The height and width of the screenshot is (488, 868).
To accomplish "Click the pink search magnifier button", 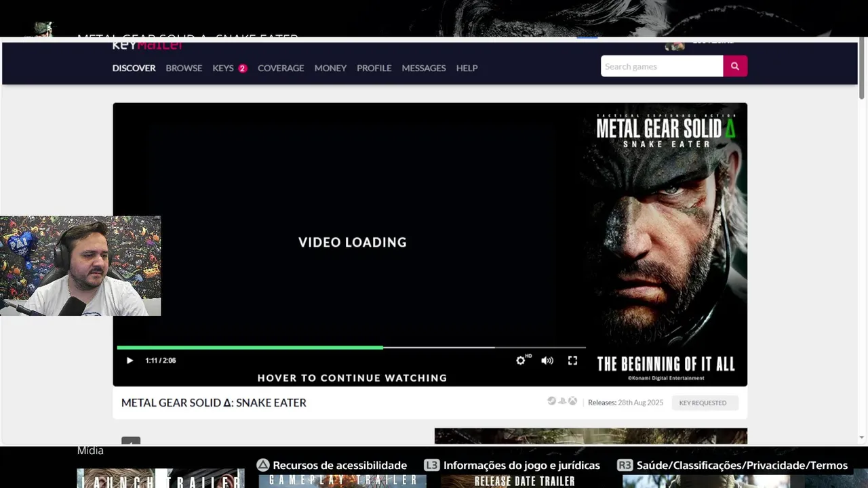I will (735, 66).
